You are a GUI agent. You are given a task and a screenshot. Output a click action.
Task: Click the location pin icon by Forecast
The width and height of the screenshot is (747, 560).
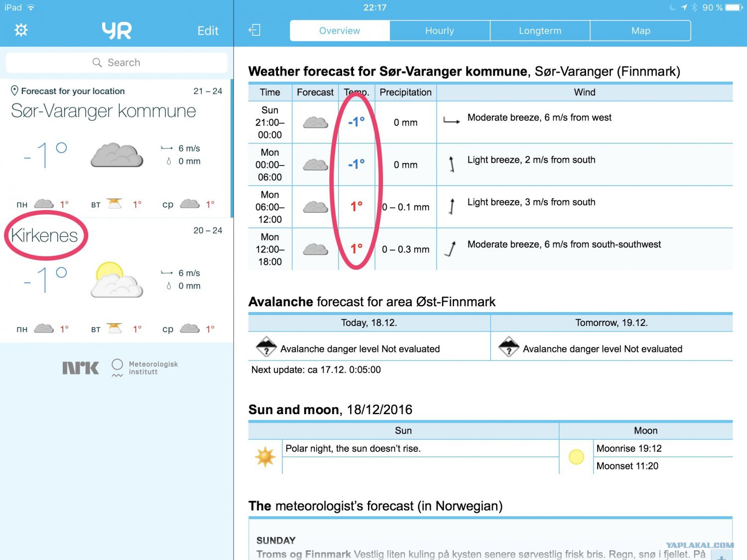(14, 91)
